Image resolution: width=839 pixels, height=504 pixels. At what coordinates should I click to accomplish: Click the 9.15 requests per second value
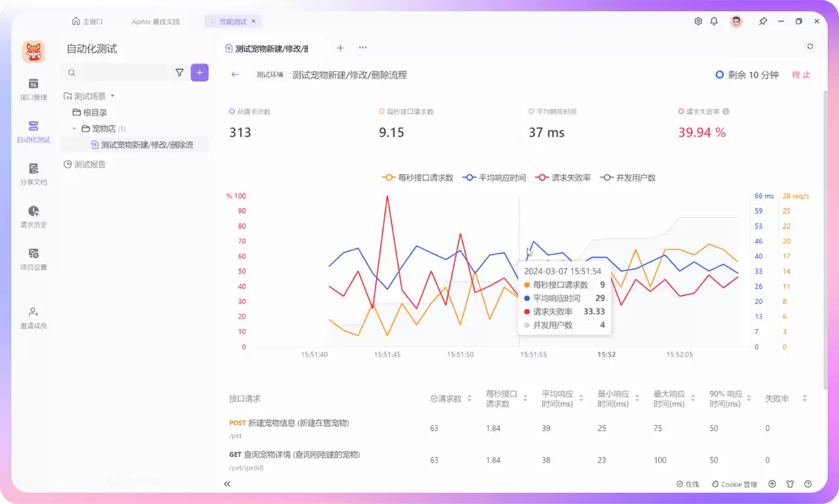(391, 132)
